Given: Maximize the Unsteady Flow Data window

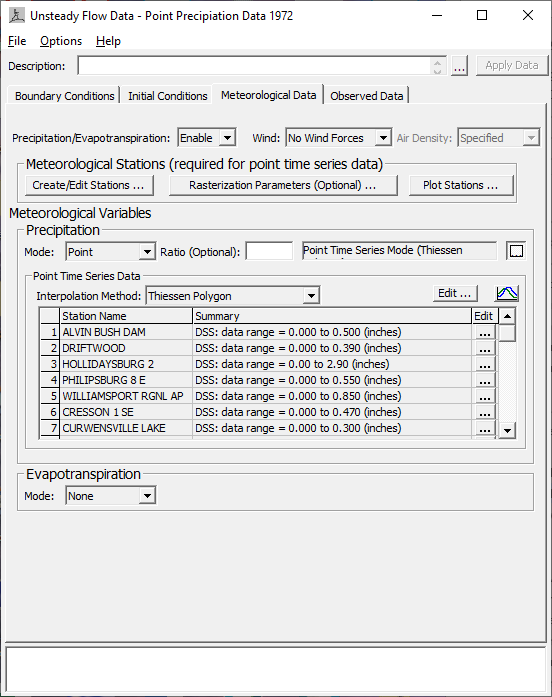Looking at the screenshot, I should click(482, 16).
